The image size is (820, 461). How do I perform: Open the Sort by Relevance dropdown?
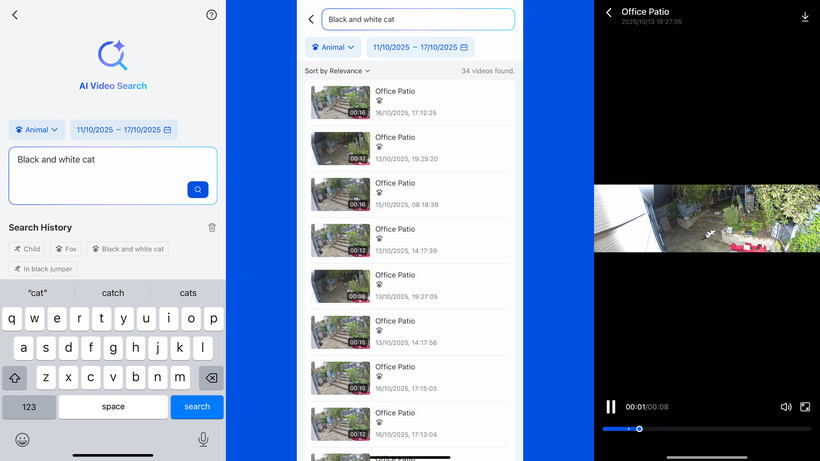click(337, 71)
